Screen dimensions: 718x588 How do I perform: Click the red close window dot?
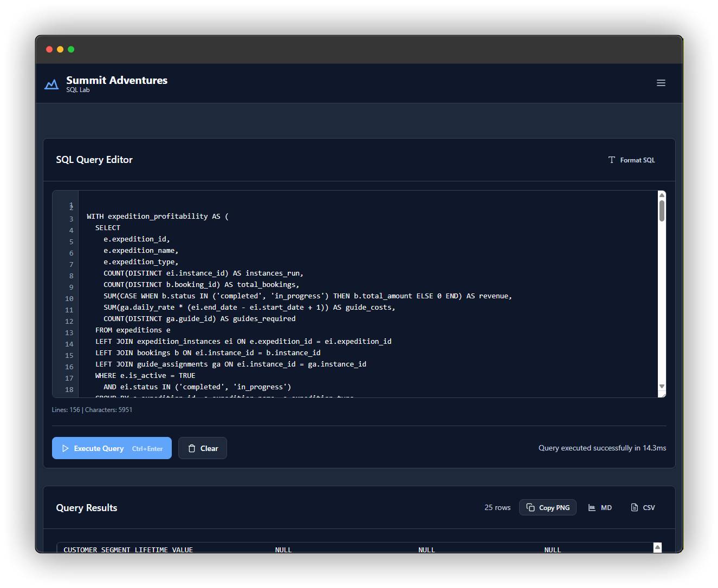tap(49, 49)
